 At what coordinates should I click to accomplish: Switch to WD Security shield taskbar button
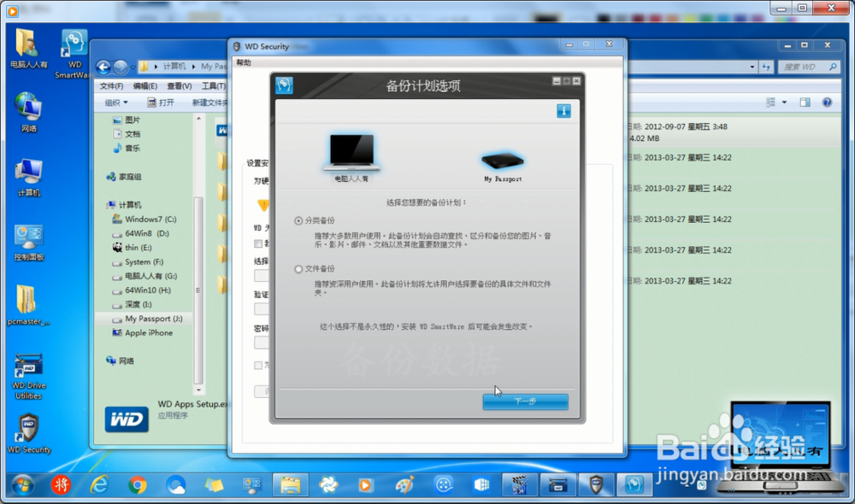tap(596, 484)
